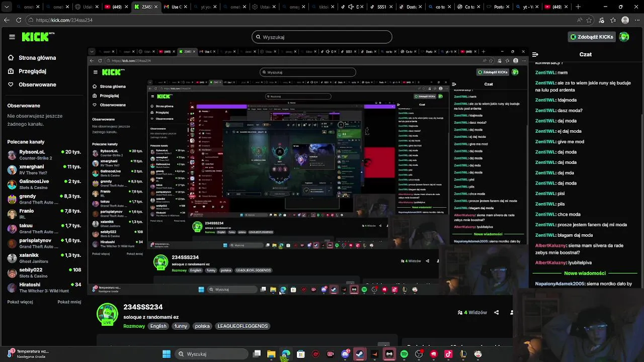Click the NapalonyAdamek2005 username in chat
The height and width of the screenshot is (362, 644).
pyautogui.click(x=559, y=284)
